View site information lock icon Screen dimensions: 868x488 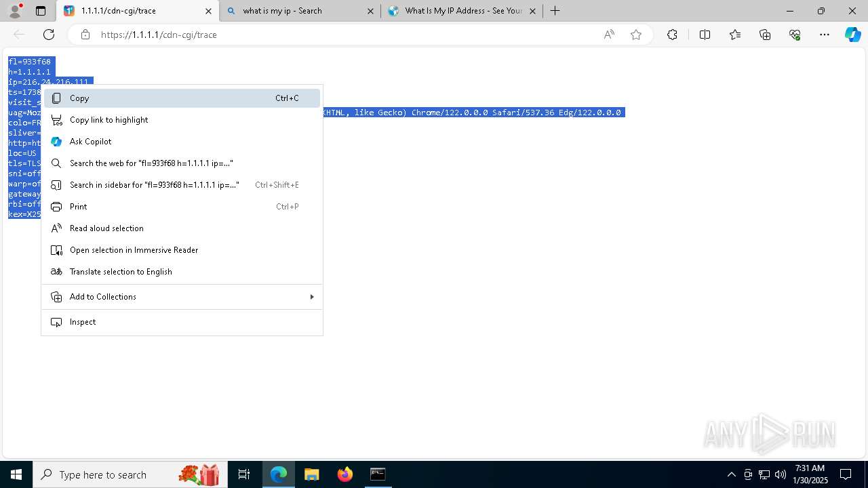85,35
